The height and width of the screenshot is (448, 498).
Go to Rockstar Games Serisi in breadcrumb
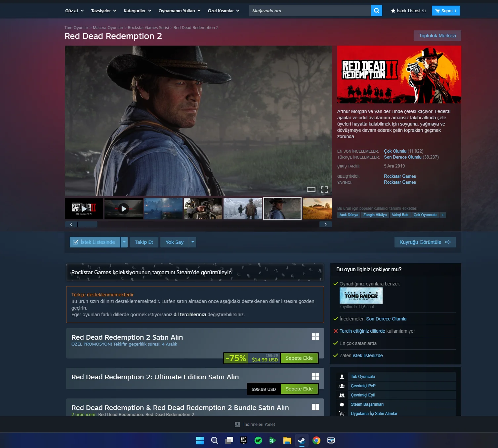click(148, 28)
